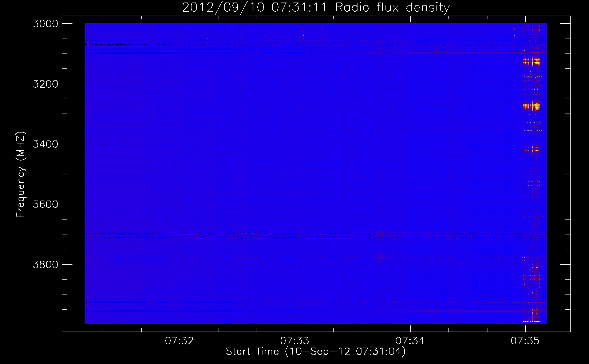
Task: Click the bright burst just below 3100 MHz at 07:35
Action: pos(531,62)
